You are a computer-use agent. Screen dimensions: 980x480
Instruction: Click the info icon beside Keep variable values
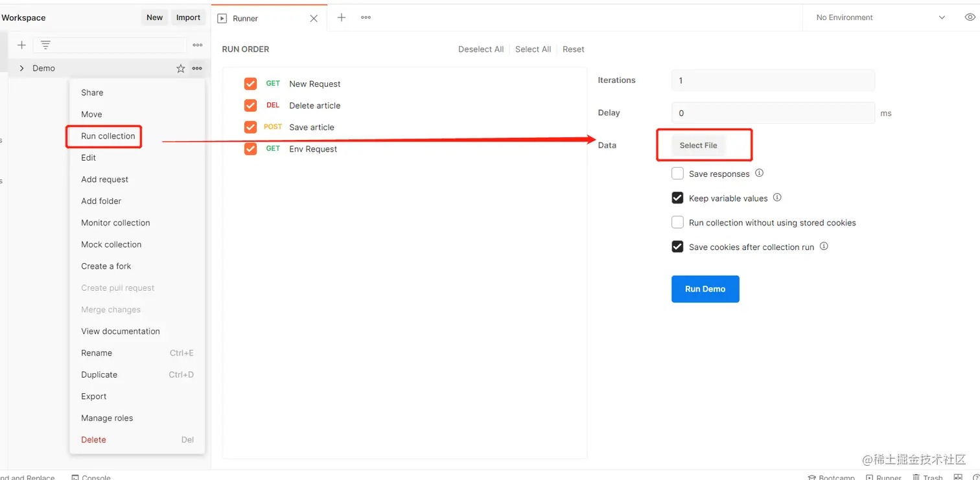point(777,198)
